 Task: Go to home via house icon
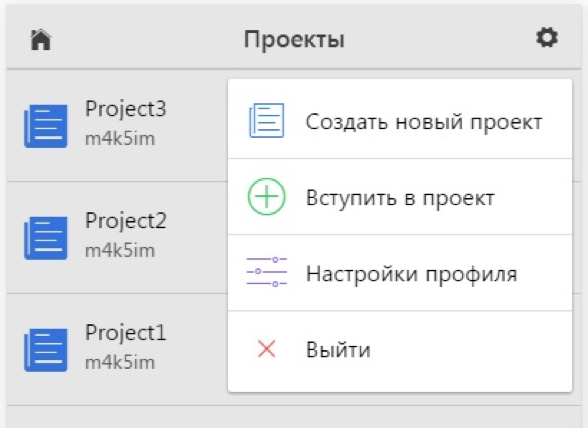coord(40,39)
